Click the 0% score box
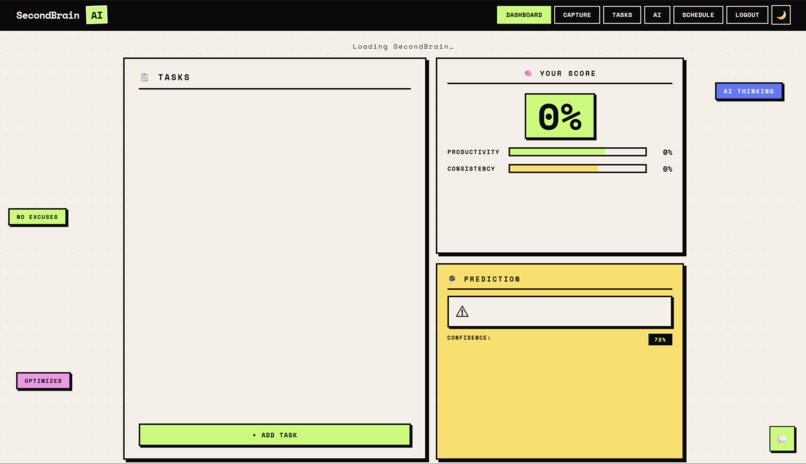Viewport: 806px width, 464px height. 560,116
